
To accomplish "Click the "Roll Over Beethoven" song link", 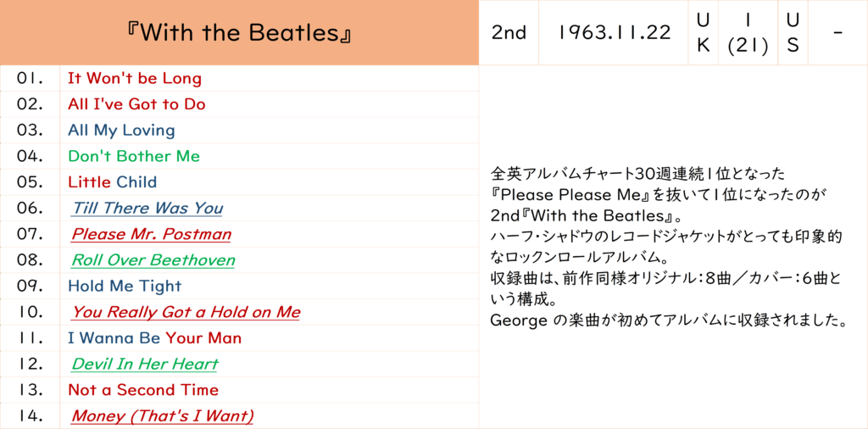I will pos(153,260).
